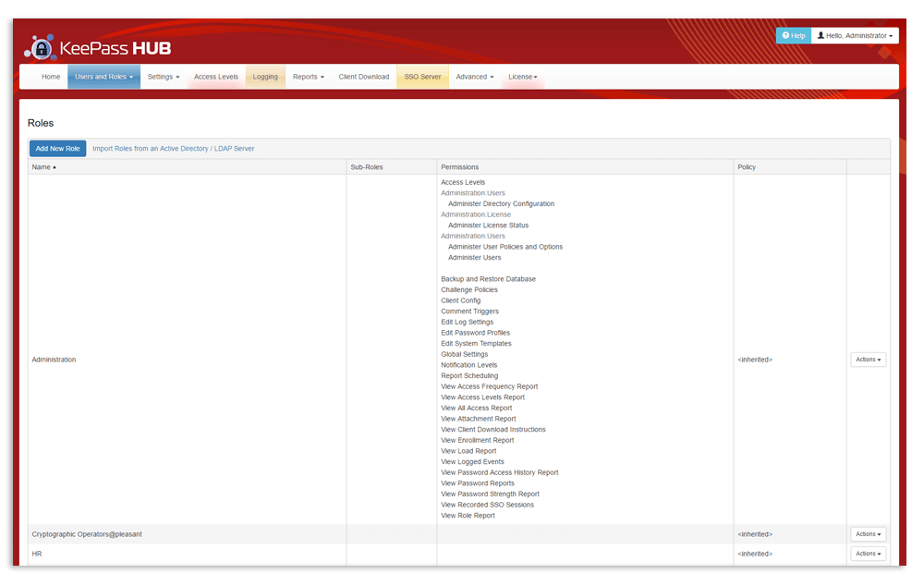Screen dimensions: 924x586
Task: Click View Access Levels Report permission
Action: 482,397
